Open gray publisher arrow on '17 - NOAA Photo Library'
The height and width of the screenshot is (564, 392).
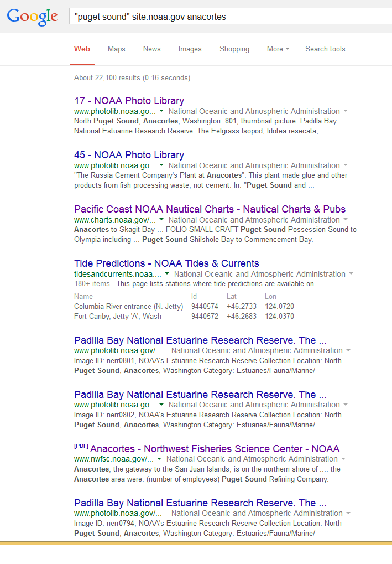tap(346, 111)
